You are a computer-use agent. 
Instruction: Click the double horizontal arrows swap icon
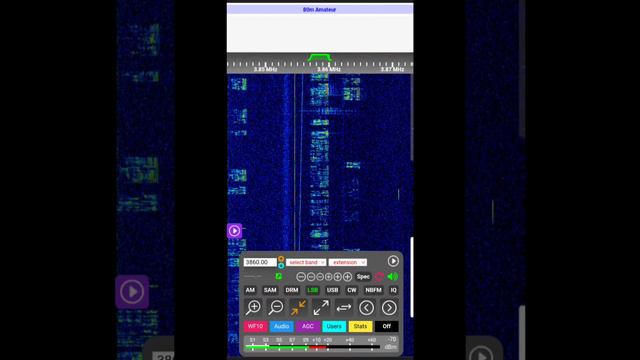tap(344, 307)
